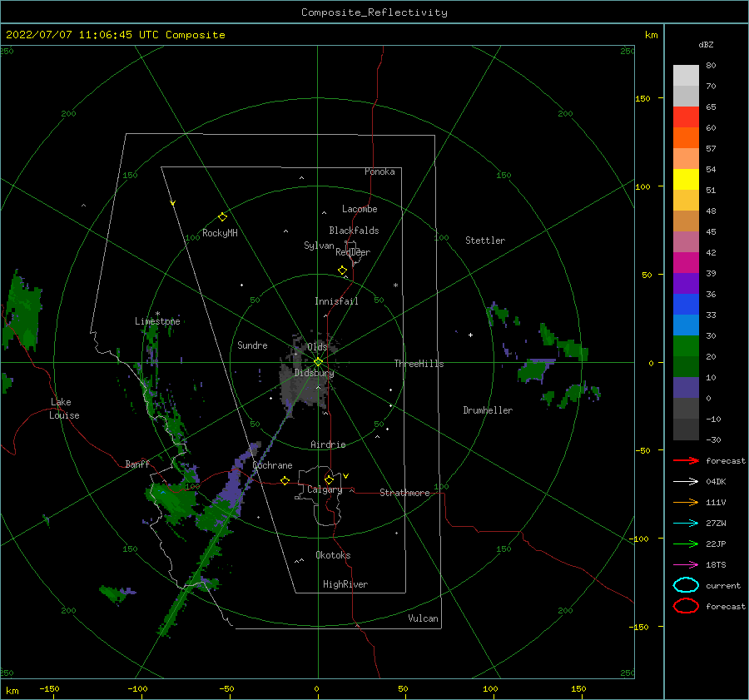This screenshot has height=700, width=749.
Task: Click the cyan current ellipse icon
Action: click(x=686, y=585)
